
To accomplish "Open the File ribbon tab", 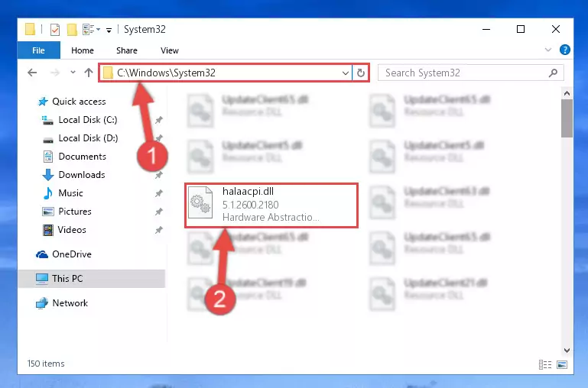I will point(39,50).
